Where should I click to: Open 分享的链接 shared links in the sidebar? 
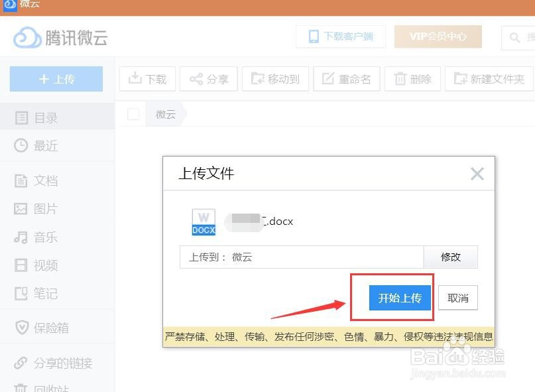tap(57, 363)
